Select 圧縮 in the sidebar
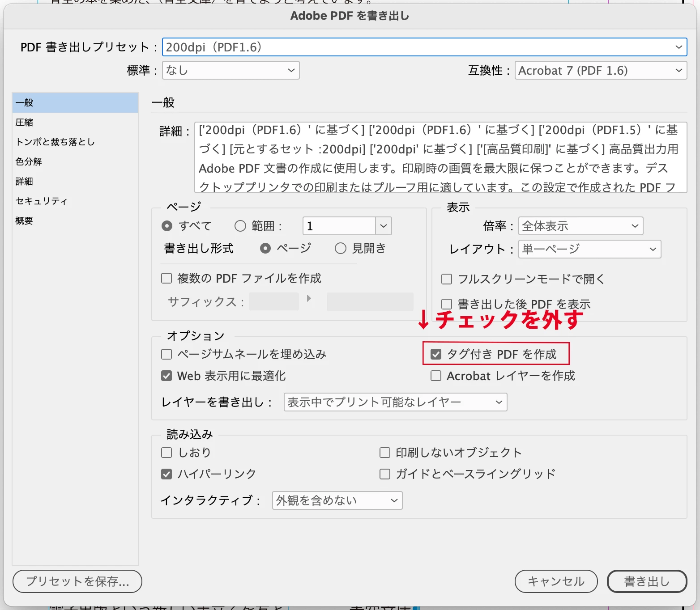 [x=75, y=122]
